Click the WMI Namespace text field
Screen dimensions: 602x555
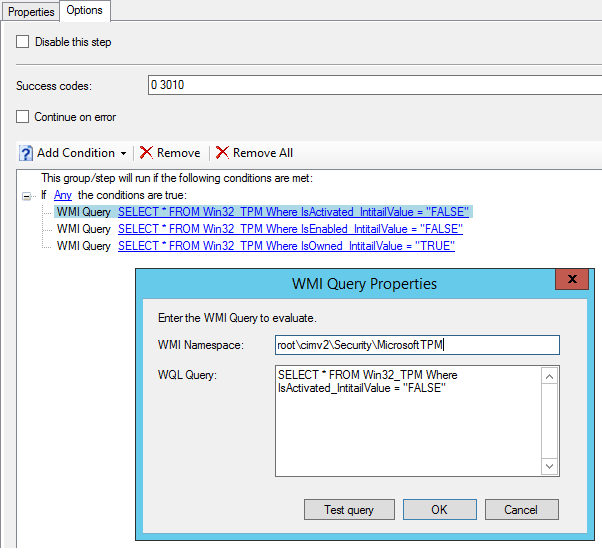pos(417,345)
